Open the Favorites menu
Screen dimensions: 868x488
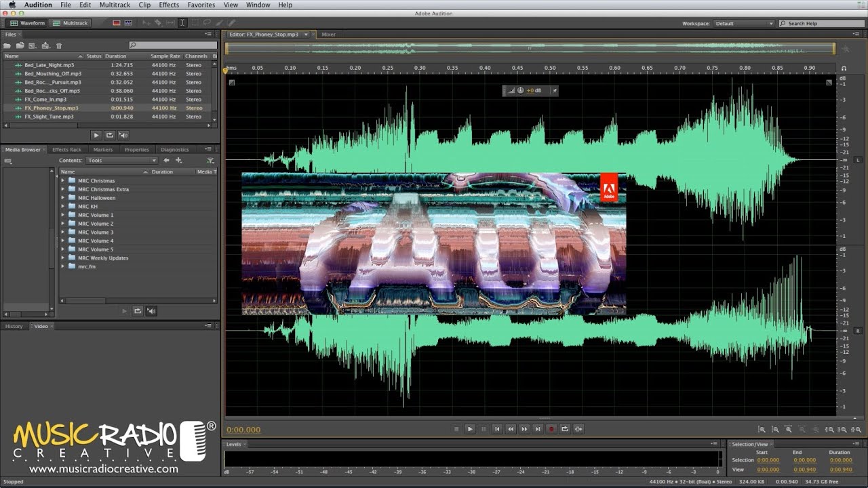tap(201, 5)
